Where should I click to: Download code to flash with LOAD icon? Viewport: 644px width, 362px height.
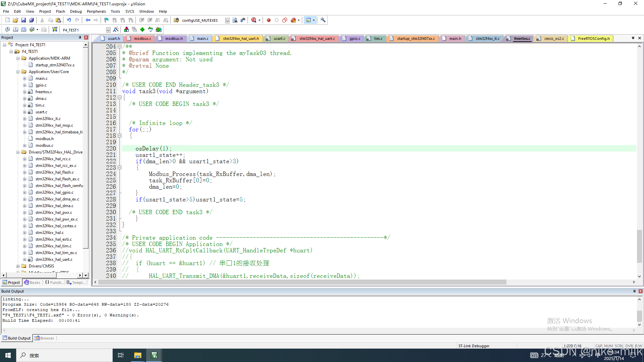point(55,29)
